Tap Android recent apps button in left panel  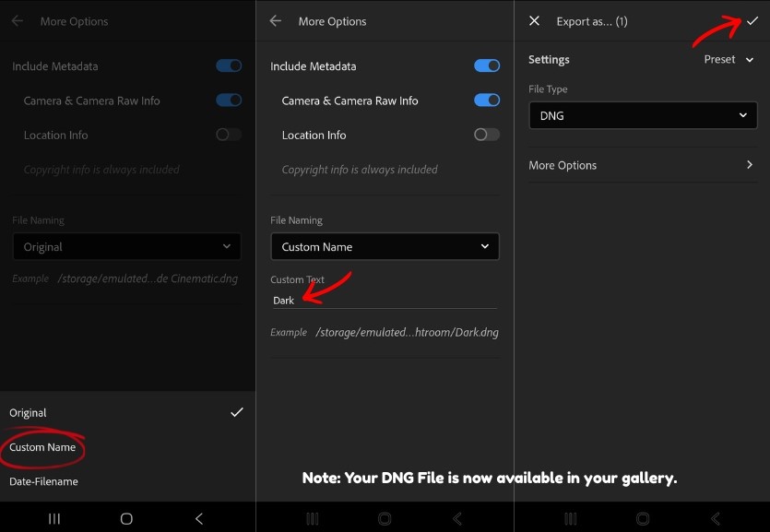pos(54,518)
